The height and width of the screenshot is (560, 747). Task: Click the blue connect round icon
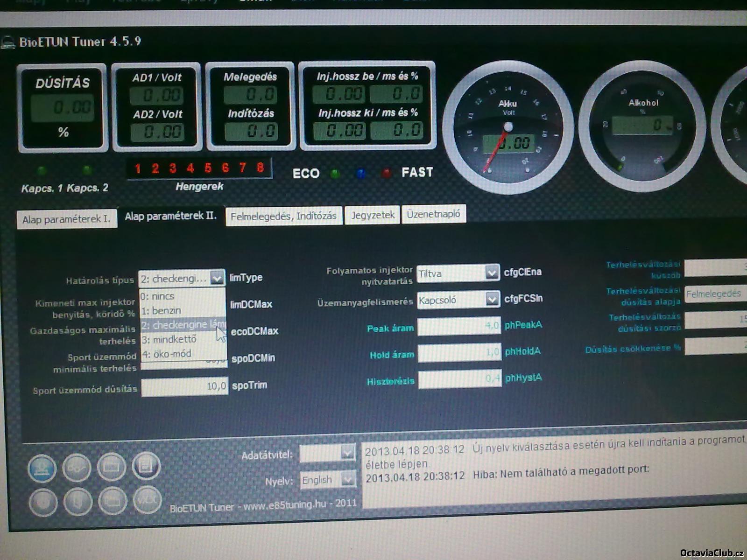point(42,468)
